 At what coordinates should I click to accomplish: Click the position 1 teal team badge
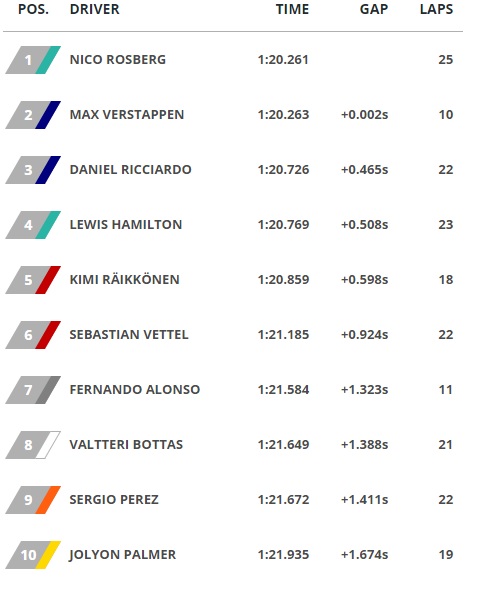[33, 60]
